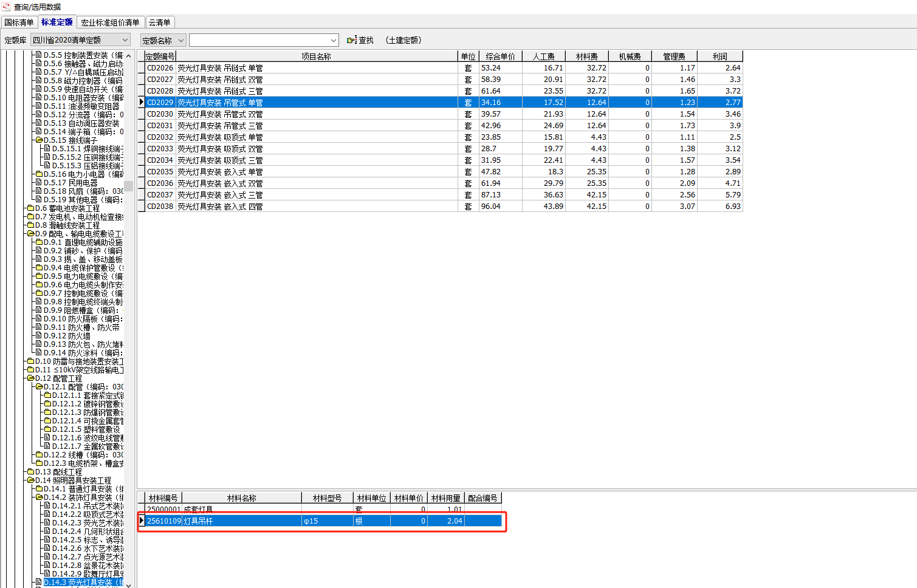Click folder icon of D.5.15 接线端子
The image size is (917, 588).
click(x=39, y=140)
